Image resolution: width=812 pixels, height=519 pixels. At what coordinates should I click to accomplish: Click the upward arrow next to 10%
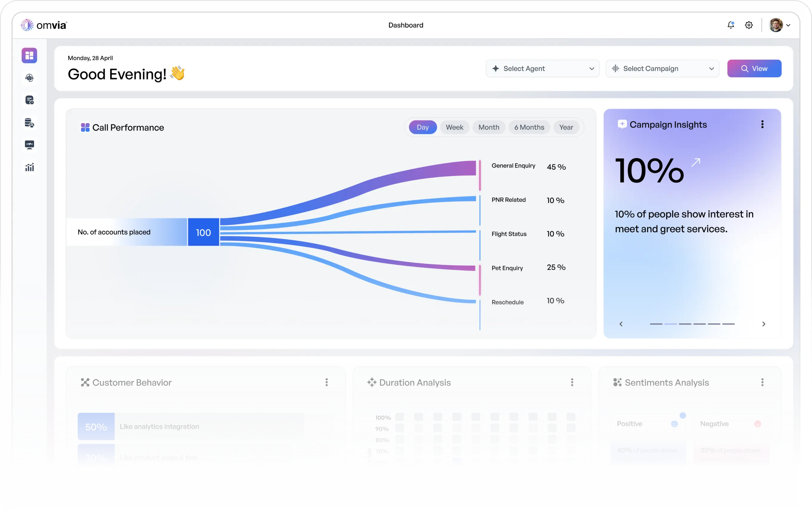click(696, 163)
